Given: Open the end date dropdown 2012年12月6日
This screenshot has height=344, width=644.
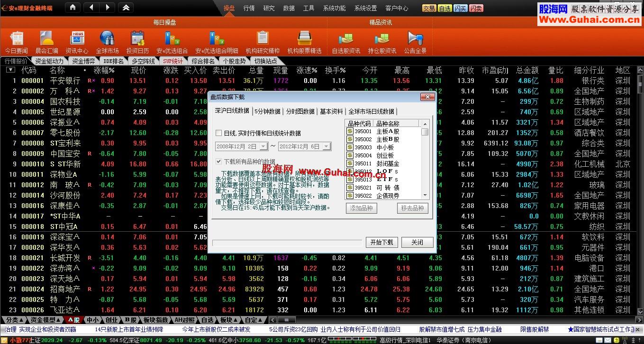Looking at the screenshot, I should 327,147.
